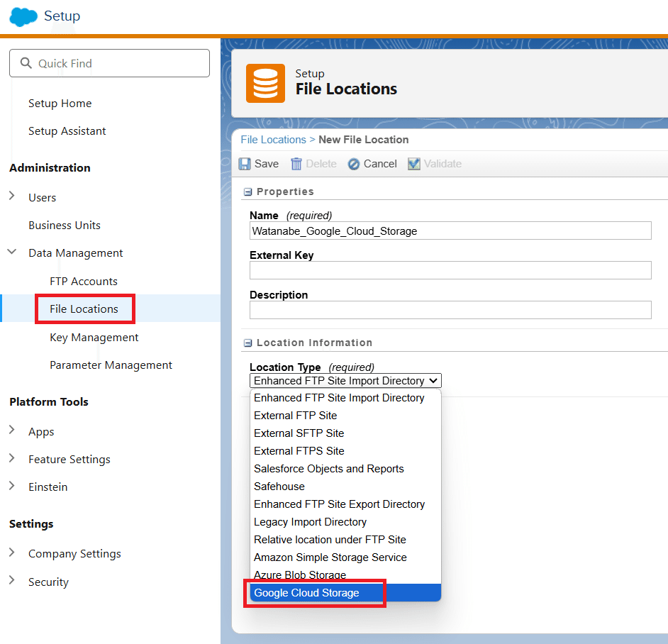The width and height of the screenshot is (668, 644).
Task: Expand the Apps chevron
Action: [x=12, y=430]
